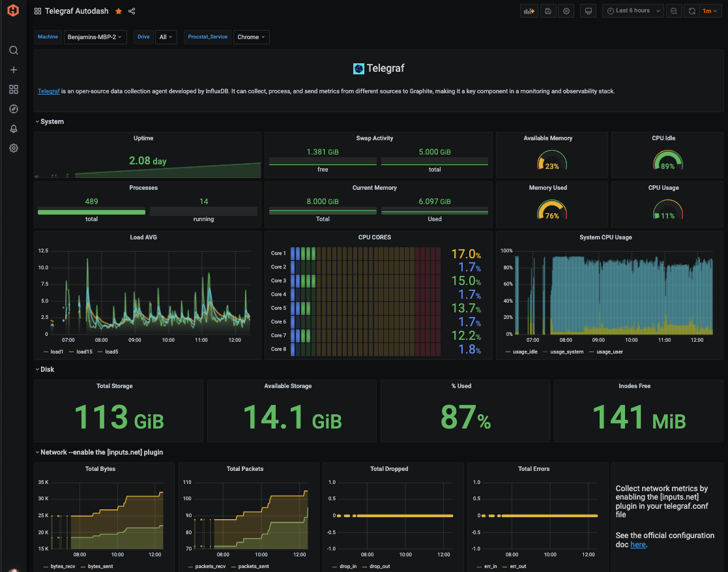Click the Total Dropped panel title
Image resolution: width=728 pixels, height=572 pixels.
point(389,469)
